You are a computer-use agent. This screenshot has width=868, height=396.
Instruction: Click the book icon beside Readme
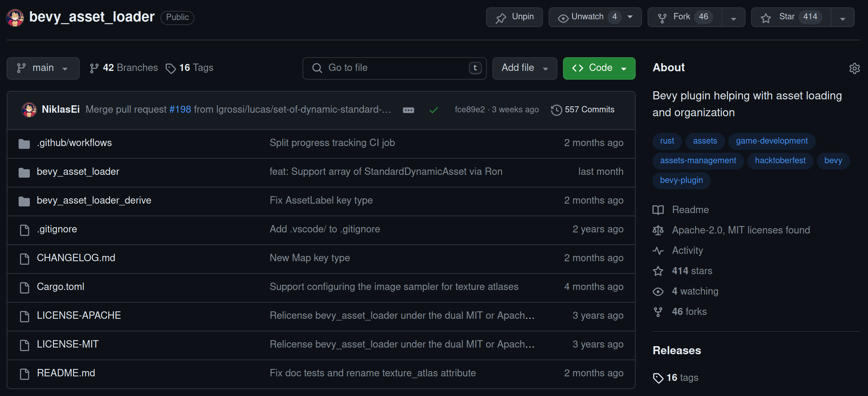click(x=658, y=210)
